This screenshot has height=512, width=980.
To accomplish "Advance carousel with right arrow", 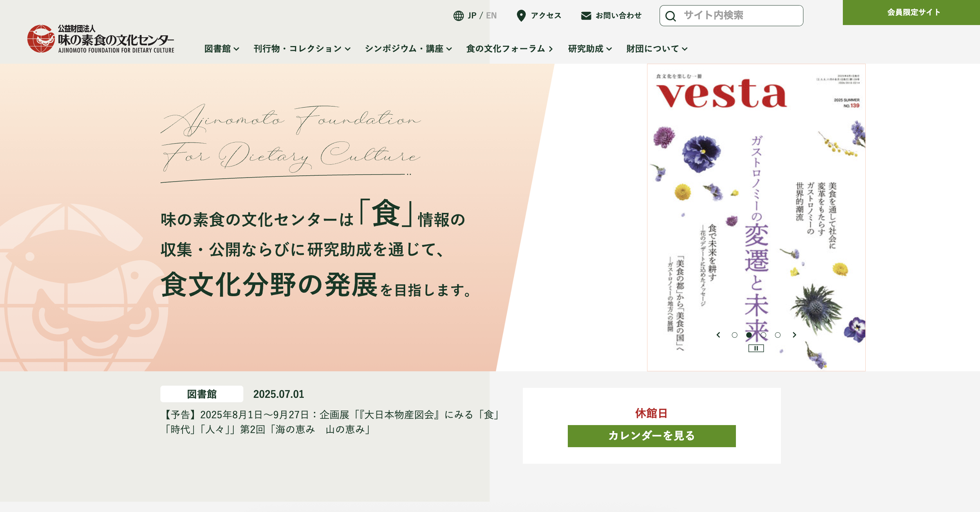I will 794,335.
